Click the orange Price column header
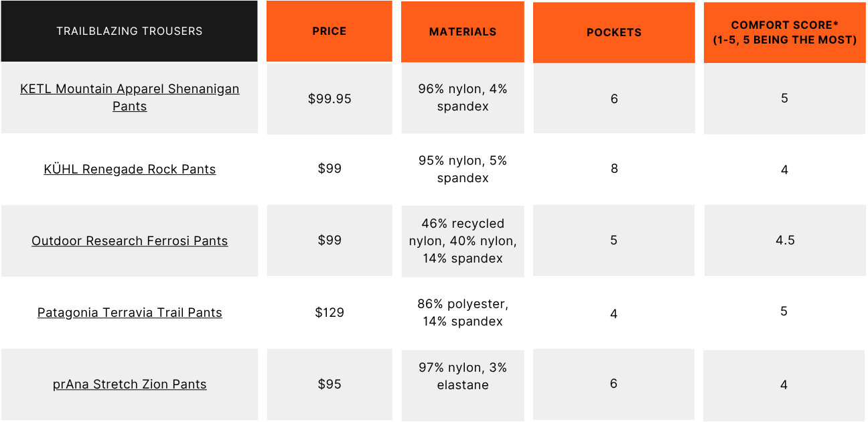Viewport: 868px width, 422px height. pos(330,31)
